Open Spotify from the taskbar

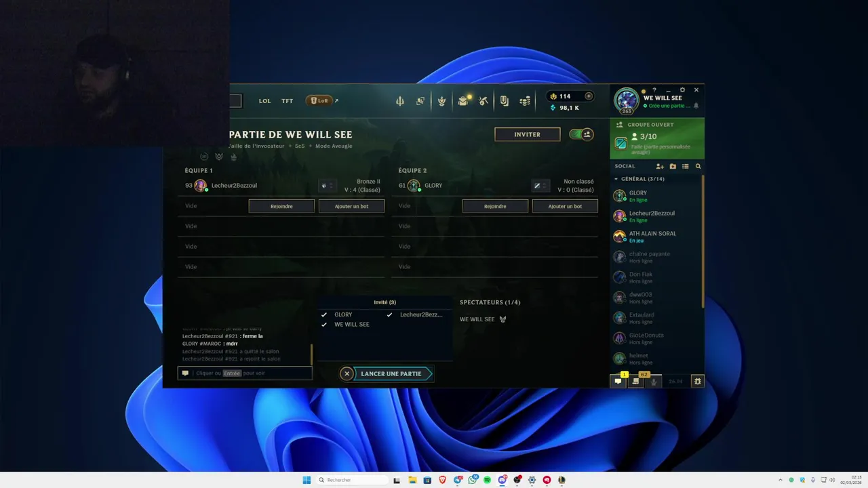[487, 480]
